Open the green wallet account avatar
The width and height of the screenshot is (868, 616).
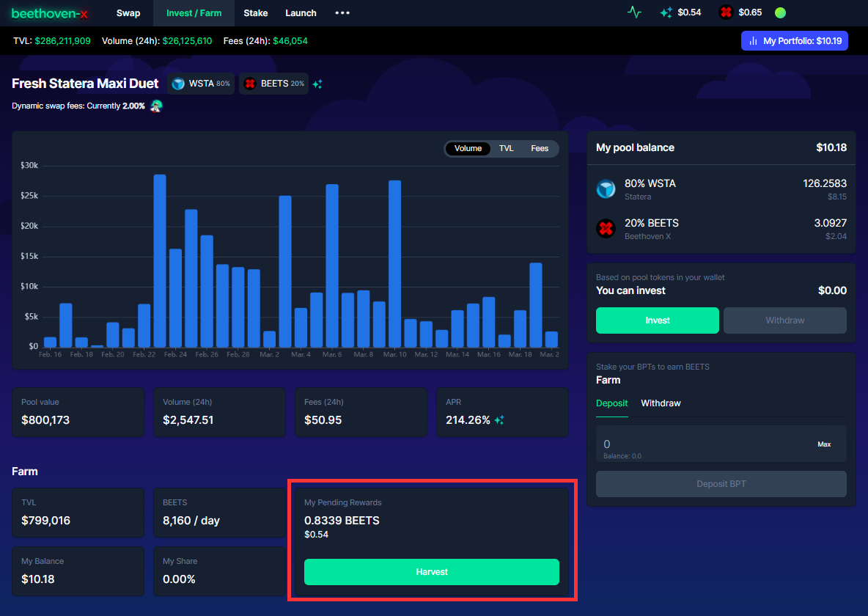[780, 12]
